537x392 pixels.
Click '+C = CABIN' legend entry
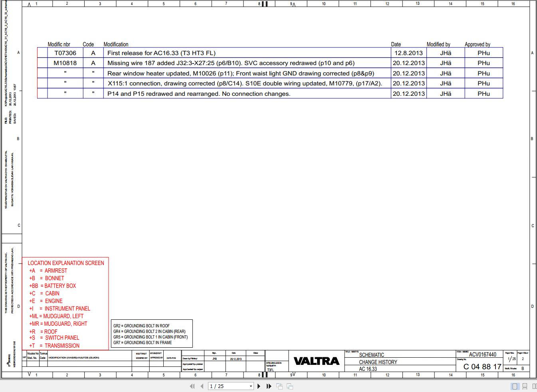(x=44, y=293)
